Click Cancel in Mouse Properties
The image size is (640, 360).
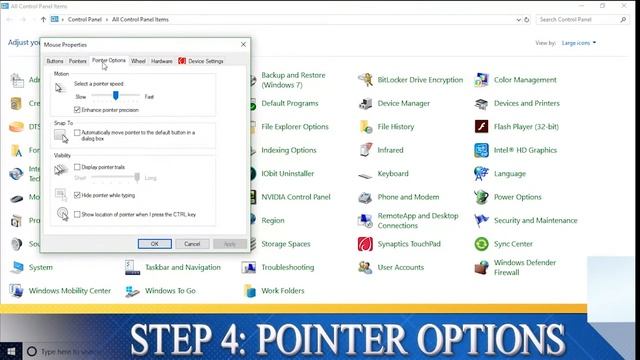[192, 244]
